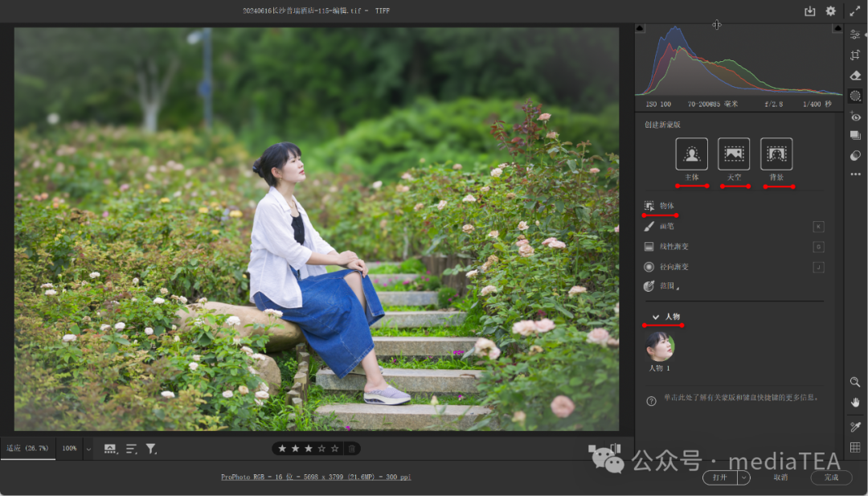This screenshot has width=868, height=496.
Task: Click the f/2.8 aperture text
Action: (773, 104)
